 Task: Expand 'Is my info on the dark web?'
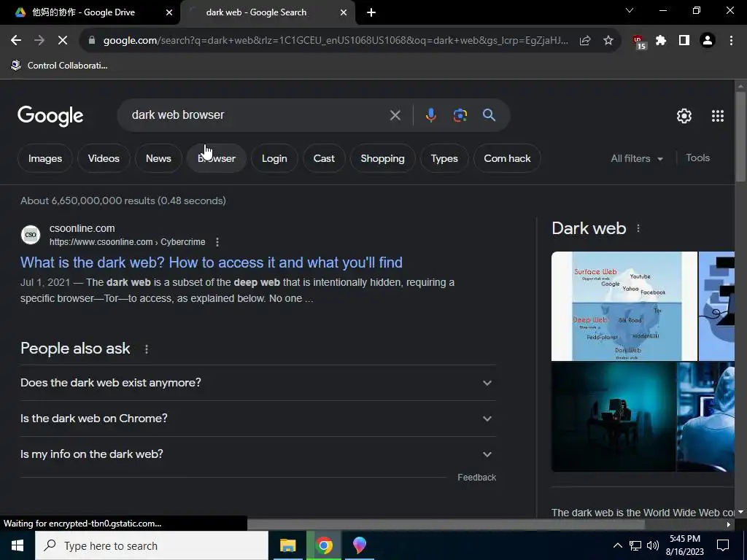(258, 454)
